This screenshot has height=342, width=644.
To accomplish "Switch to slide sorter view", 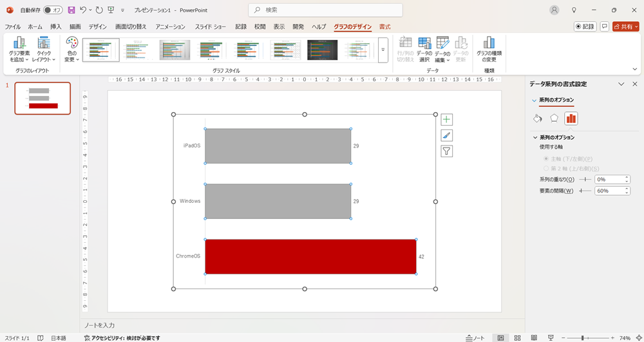I will tap(518, 338).
